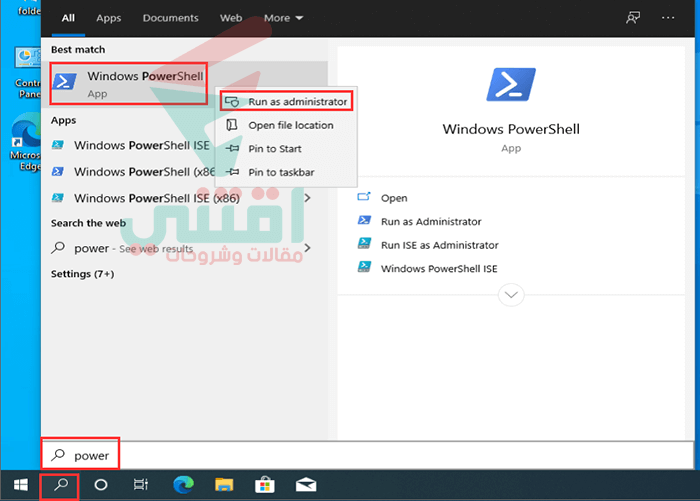This screenshot has height=501, width=700.
Task: Switch to the All search tab
Action: (x=68, y=18)
